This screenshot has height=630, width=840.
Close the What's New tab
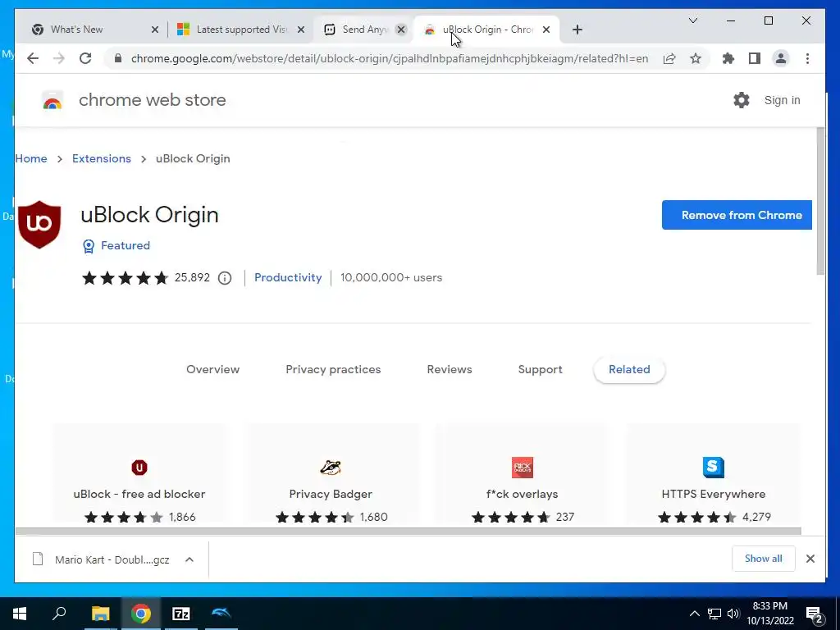click(x=155, y=30)
